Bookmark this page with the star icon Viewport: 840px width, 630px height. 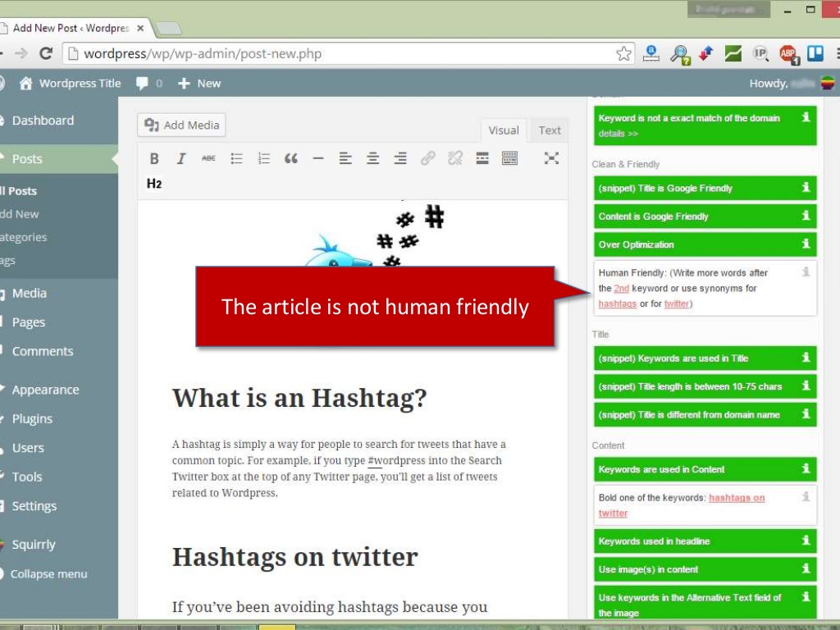point(623,53)
